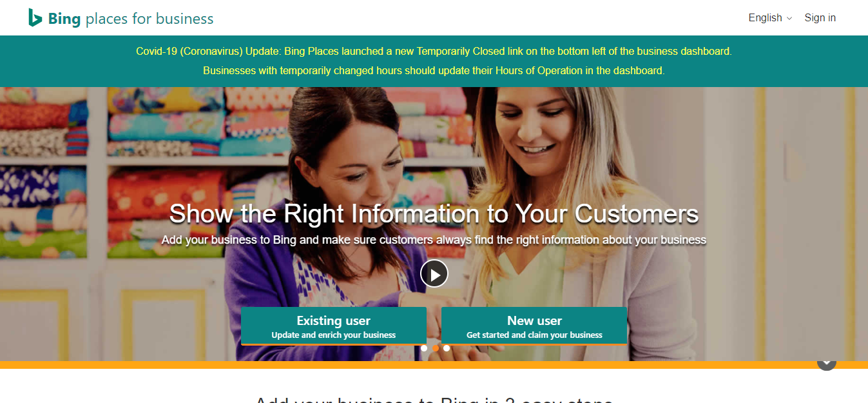This screenshot has width=868, height=403.
Task: Choose the Existing user button
Action: (334, 326)
